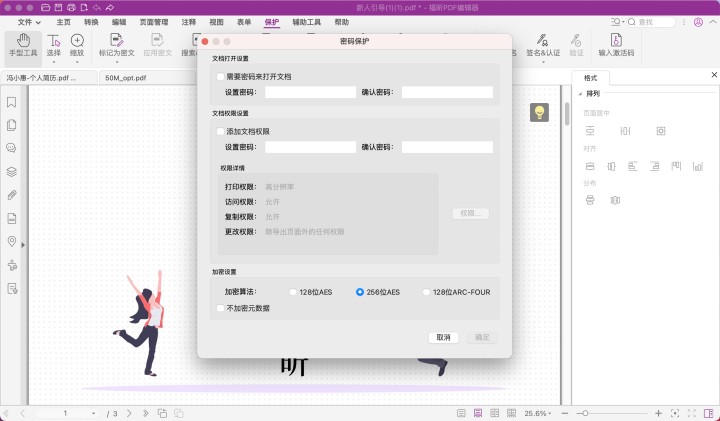Open the 文件 dropdown menu
Screen dimensions: 720x421
29,21
